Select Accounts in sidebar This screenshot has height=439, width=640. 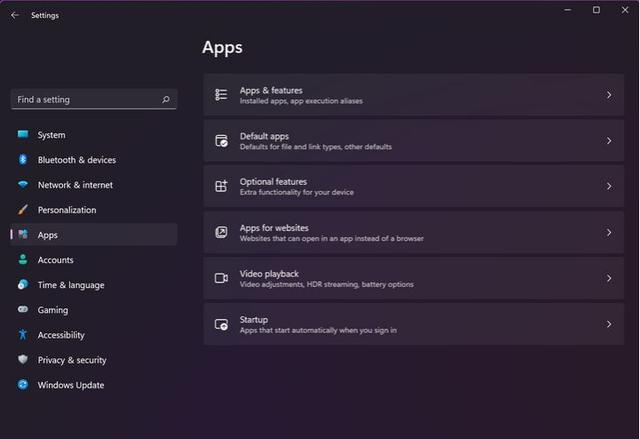(x=94, y=260)
